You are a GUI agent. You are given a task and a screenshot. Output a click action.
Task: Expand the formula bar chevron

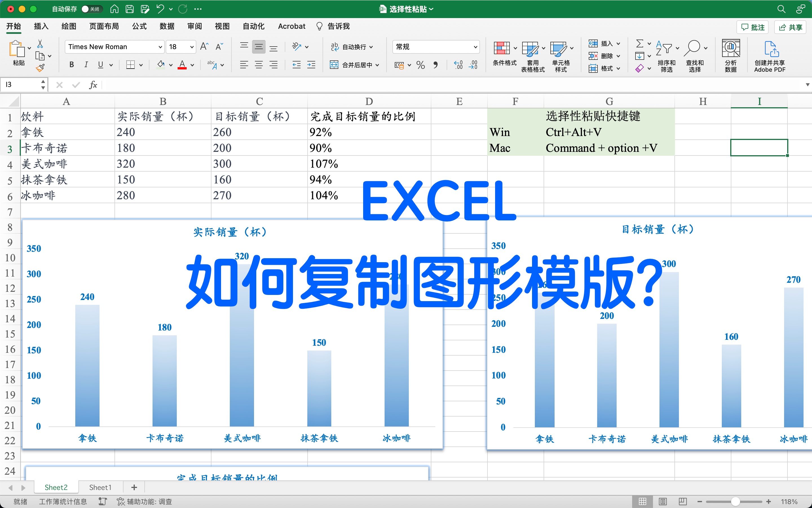coord(807,85)
